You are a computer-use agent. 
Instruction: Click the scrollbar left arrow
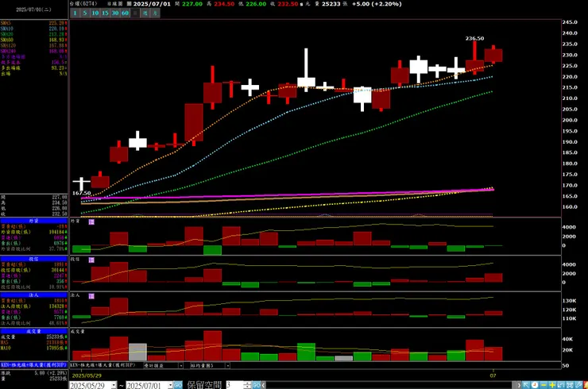click(x=264, y=385)
